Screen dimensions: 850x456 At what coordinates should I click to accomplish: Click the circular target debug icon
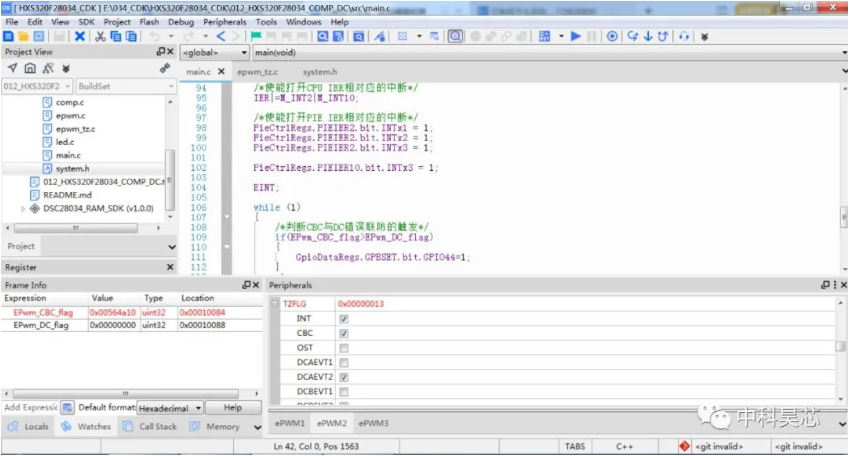coord(612,36)
